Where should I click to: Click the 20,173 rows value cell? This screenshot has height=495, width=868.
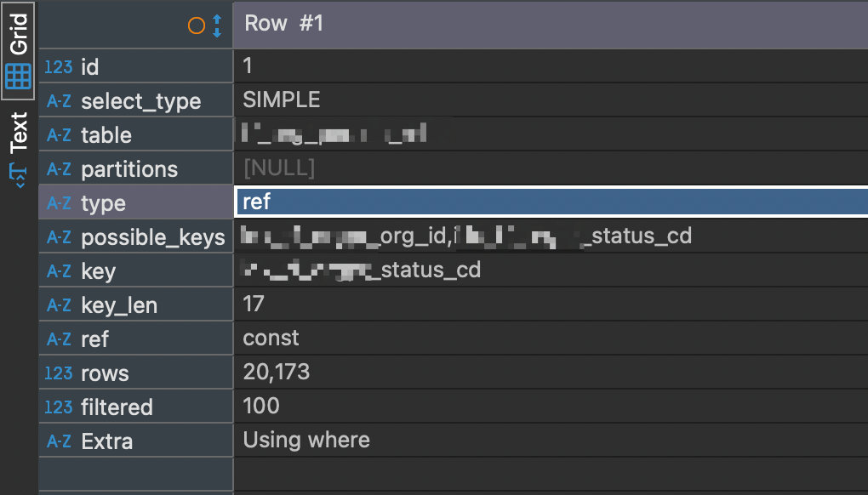551,373
